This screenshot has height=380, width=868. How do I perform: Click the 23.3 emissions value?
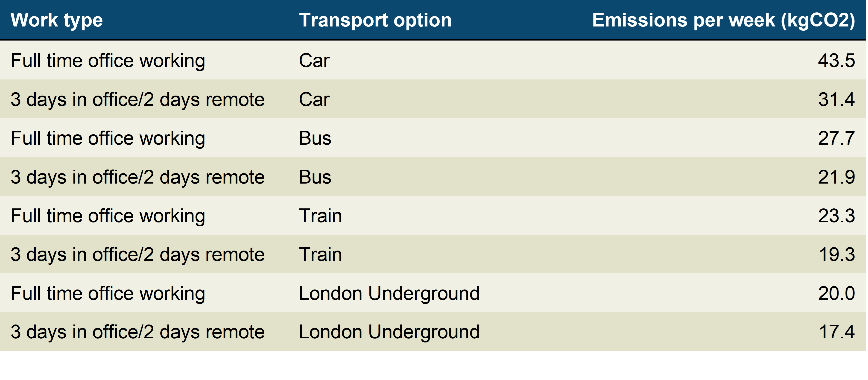(836, 216)
